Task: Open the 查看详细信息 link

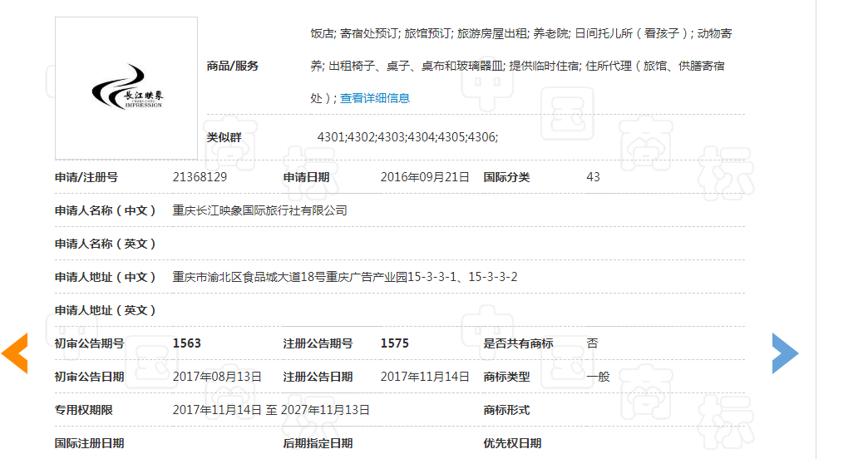Action: click(375, 98)
